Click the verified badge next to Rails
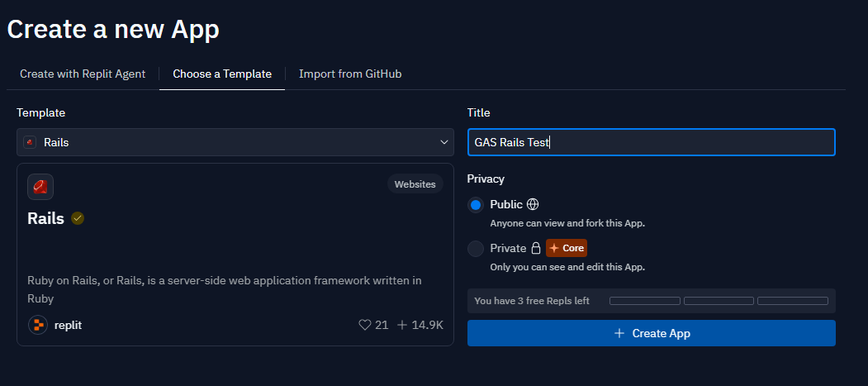The width and height of the screenshot is (868, 386). 78,218
